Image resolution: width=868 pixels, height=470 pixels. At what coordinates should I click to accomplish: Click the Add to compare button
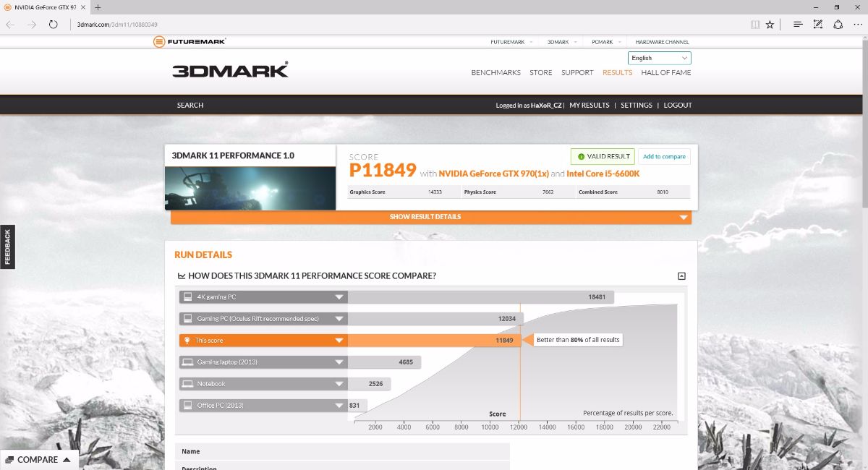coord(664,157)
